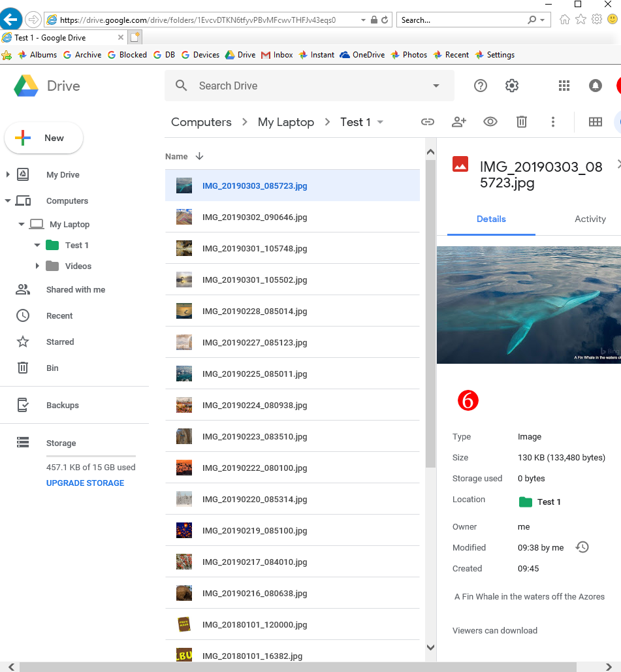
Task: Open the Test 1 location link in details
Action: [539, 502]
